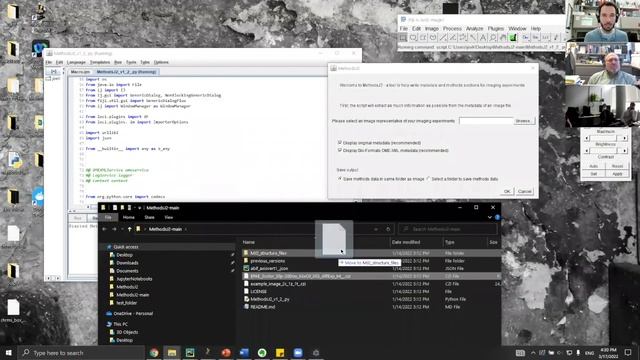Click Browse to pick an image file
Viewport: 640px width, 360px height.
524,121
